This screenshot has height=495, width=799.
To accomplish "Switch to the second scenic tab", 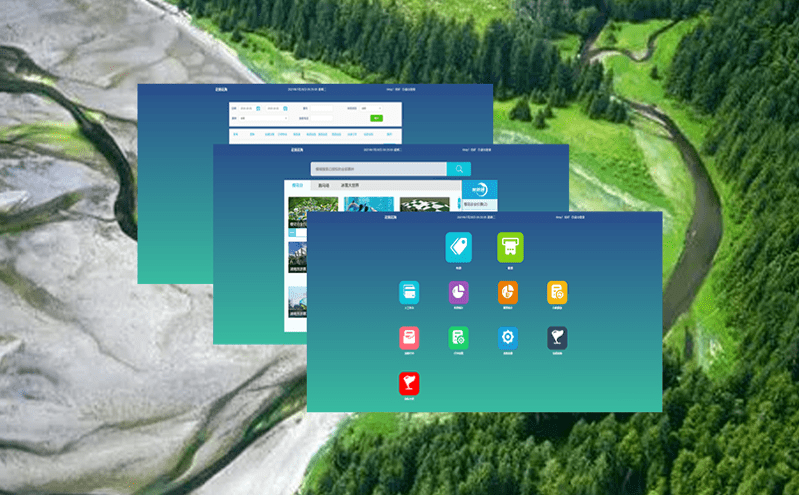I will (323, 185).
